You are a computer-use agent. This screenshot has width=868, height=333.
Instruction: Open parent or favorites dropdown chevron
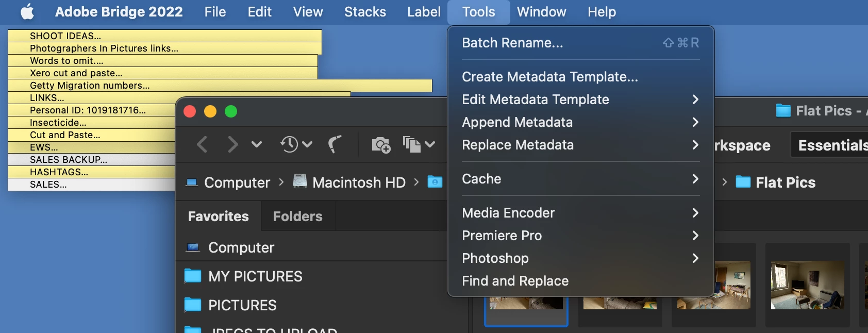coord(257,144)
